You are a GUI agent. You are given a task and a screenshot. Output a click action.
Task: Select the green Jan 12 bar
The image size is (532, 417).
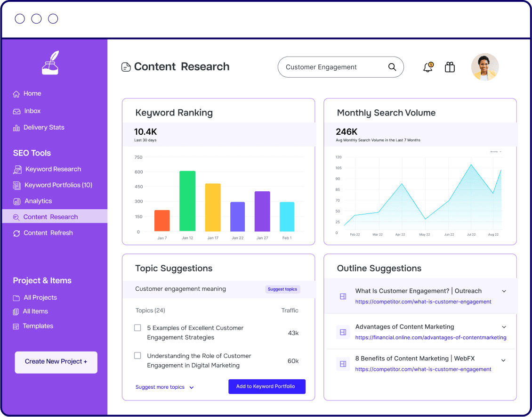pos(187,201)
